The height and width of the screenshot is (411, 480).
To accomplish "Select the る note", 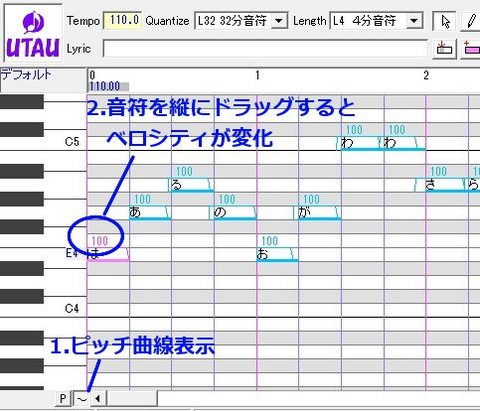I will coord(191,185).
